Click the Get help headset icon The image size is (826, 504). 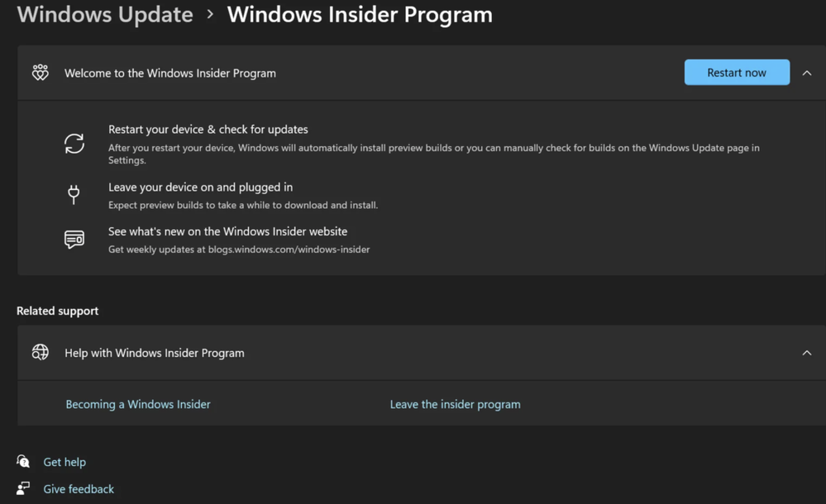(23, 461)
